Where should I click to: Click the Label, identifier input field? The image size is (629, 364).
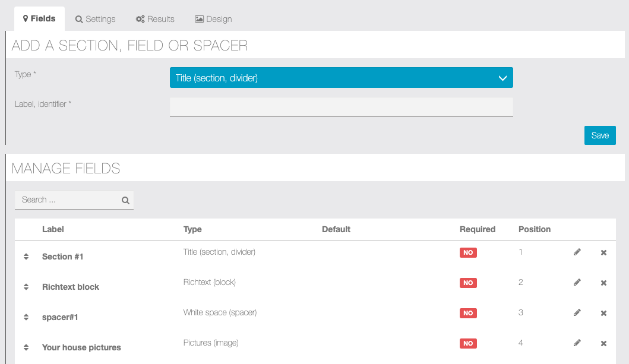341,107
